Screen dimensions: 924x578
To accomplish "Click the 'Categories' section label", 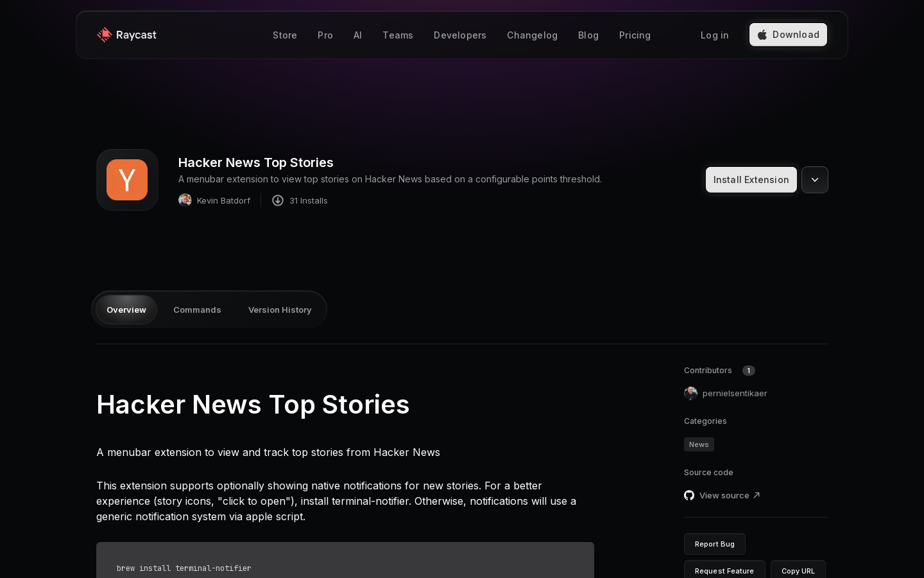I will [705, 421].
